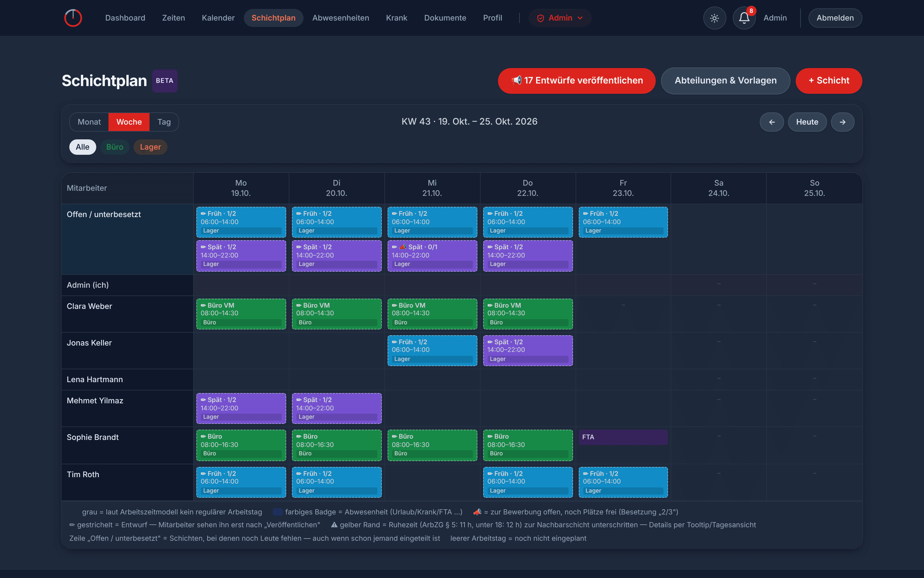
Task: Open the Dashboard nav item
Action: (x=125, y=18)
